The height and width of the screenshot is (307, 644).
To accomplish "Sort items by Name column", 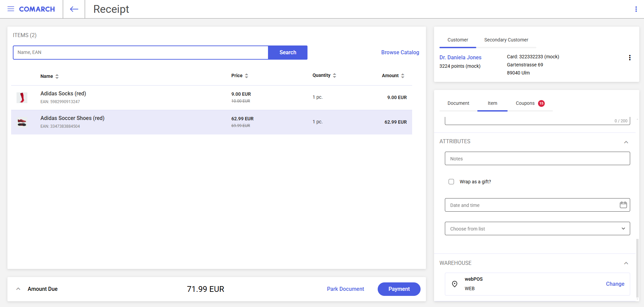I will [x=49, y=76].
